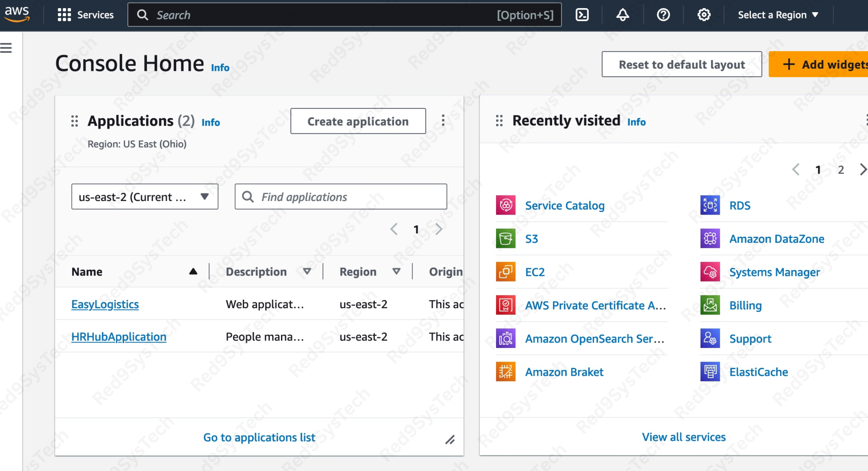
Task: Open the Services grid menu
Action: [86, 15]
